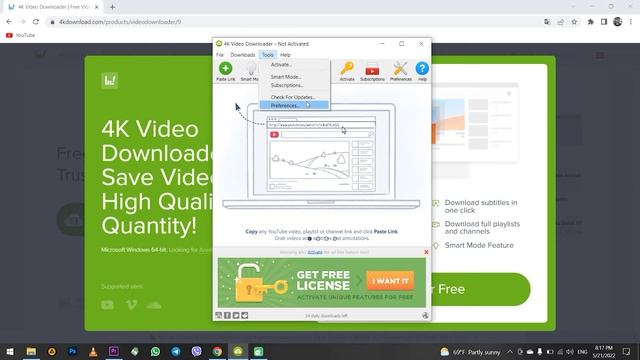Click the Windows Start button
Image resolution: width=640 pixels, height=360 pixels.
[10, 351]
